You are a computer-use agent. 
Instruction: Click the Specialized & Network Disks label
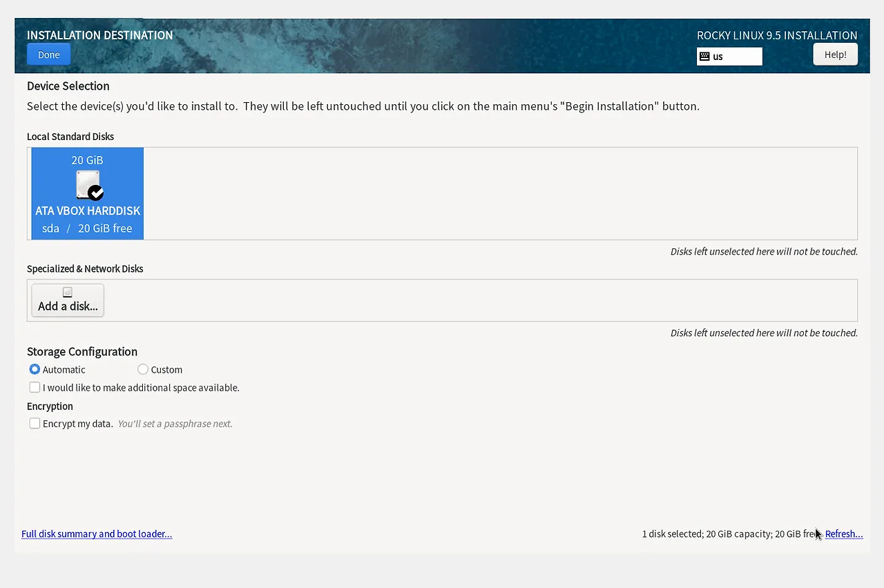[85, 268]
